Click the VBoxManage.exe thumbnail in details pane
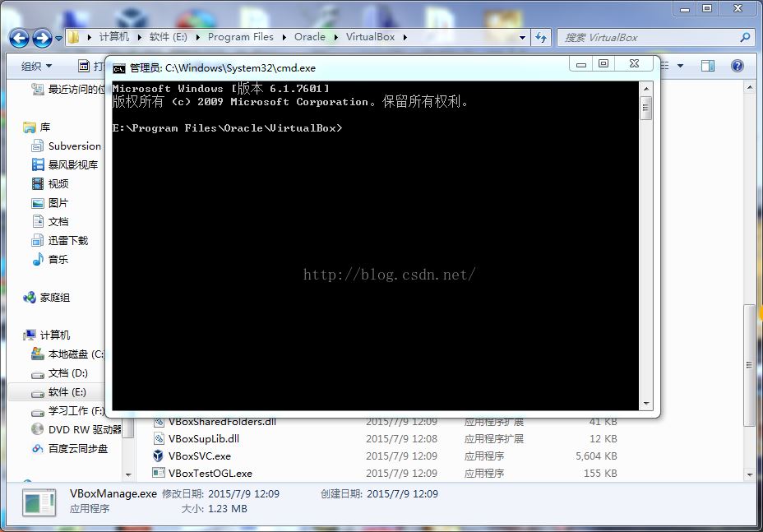The image size is (763, 532). coord(39,502)
